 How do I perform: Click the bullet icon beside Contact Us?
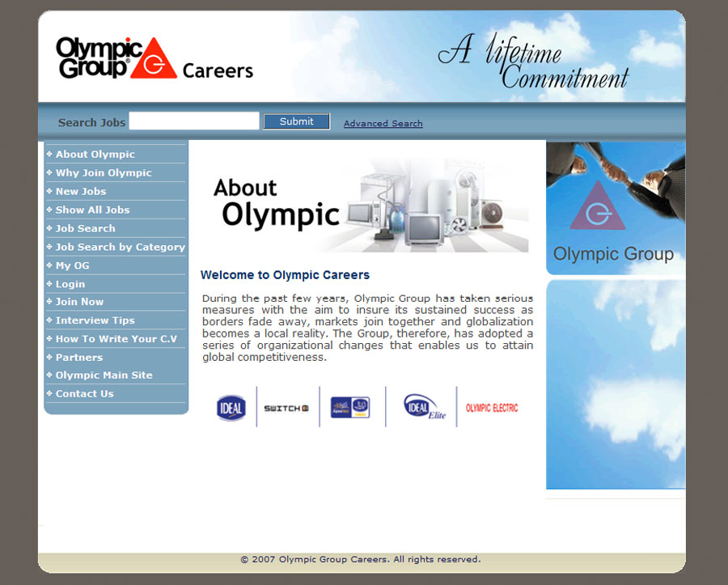[49, 393]
